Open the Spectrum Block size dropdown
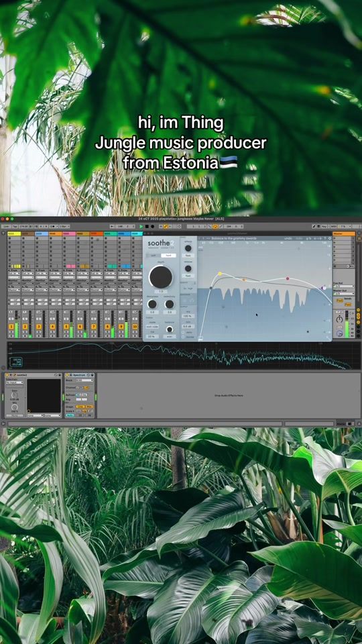The height and width of the screenshot is (644, 362). pos(84,380)
